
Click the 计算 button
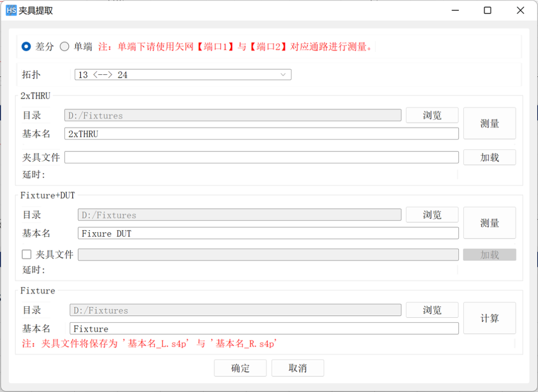[489, 318]
